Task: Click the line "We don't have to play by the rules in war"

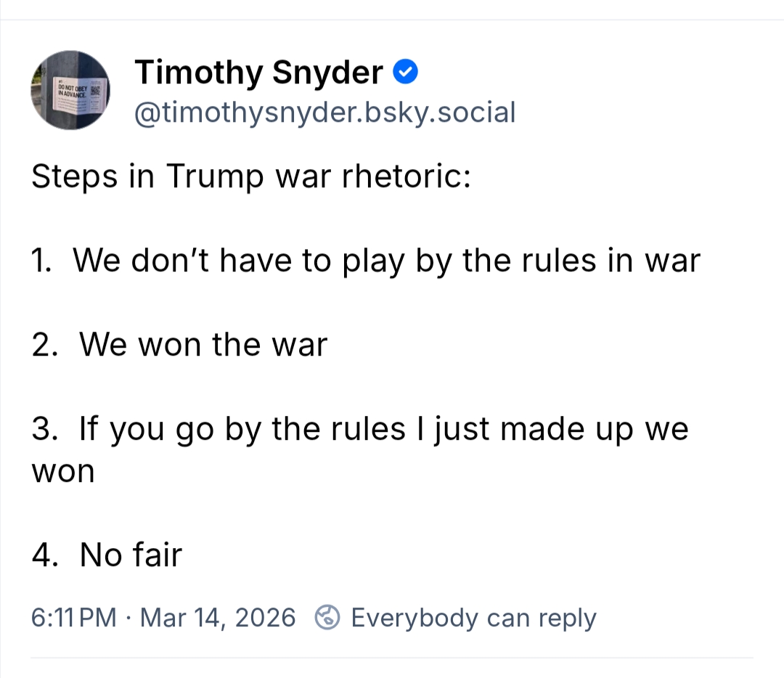Action: (386, 260)
